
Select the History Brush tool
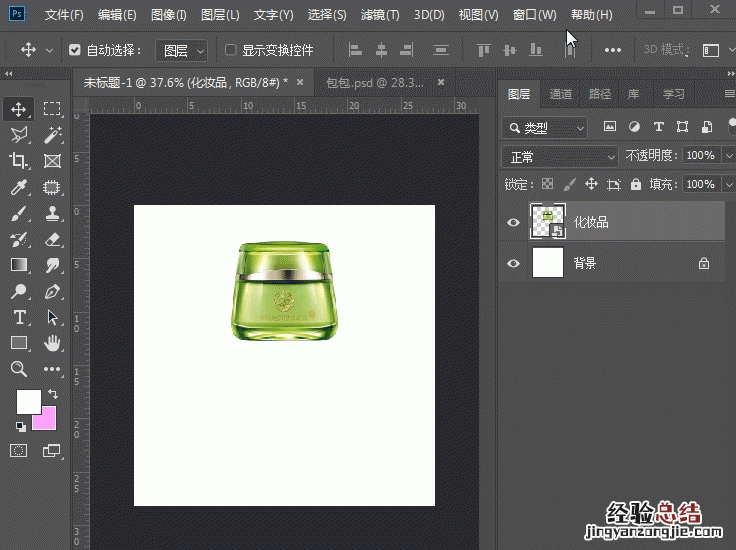(x=19, y=239)
